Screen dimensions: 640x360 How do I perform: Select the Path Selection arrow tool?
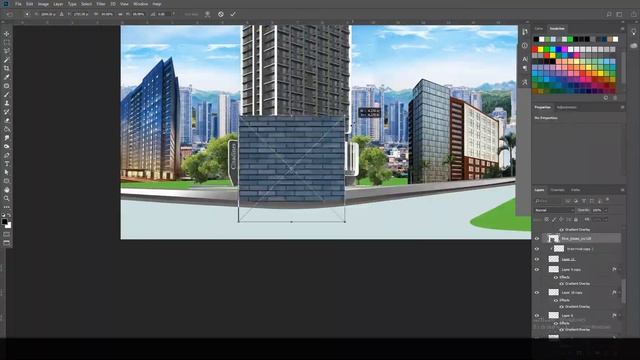7,172
